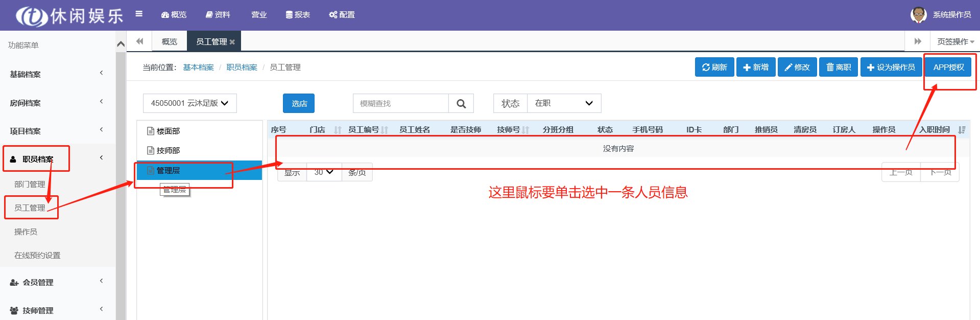980x320 pixels.
Task: Click the 模糊查找 search input field
Action: tap(400, 104)
